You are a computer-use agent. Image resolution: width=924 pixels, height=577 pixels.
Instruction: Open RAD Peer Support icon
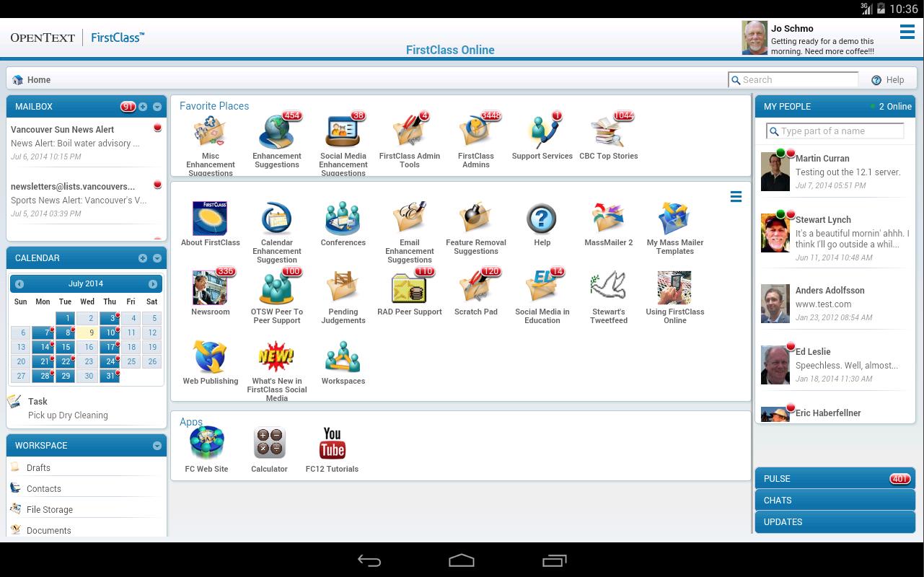click(410, 288)
